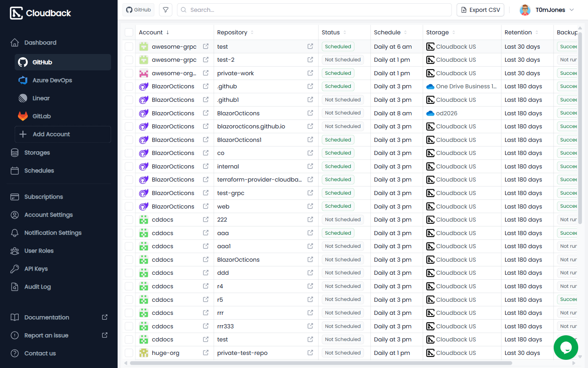Open external link for repository terraform-provider-cloudba…

pyautogui.click(x=310, y=180)
